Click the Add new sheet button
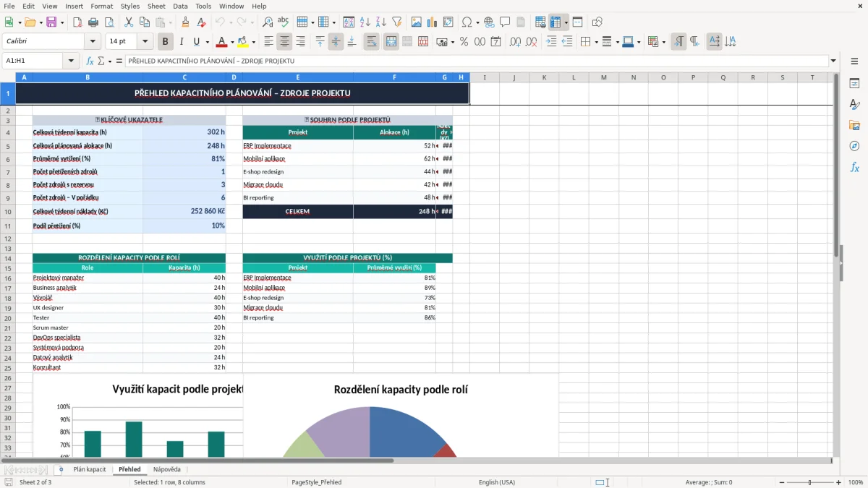Image resolution: width=868 pixels, height=488 pixels. click(x=61, y=469)
